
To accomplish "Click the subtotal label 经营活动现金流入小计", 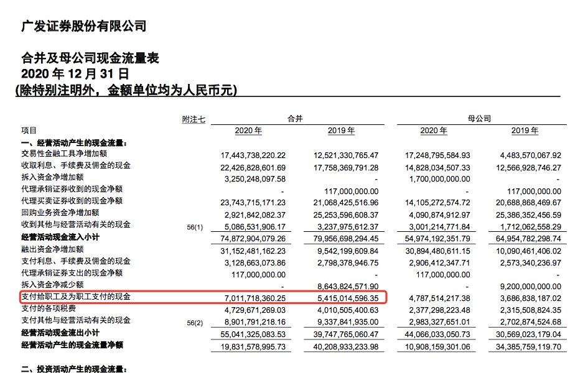I will click(x=60, y=237).
